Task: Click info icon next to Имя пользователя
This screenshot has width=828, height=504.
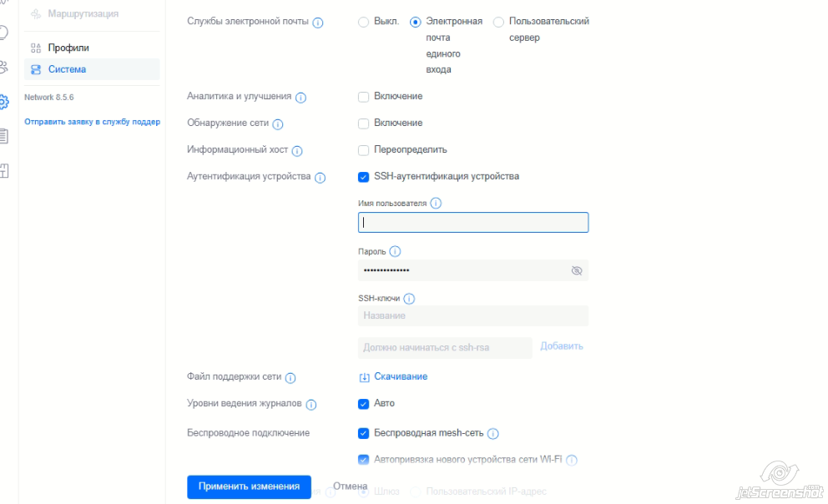Action: (436, 203)
